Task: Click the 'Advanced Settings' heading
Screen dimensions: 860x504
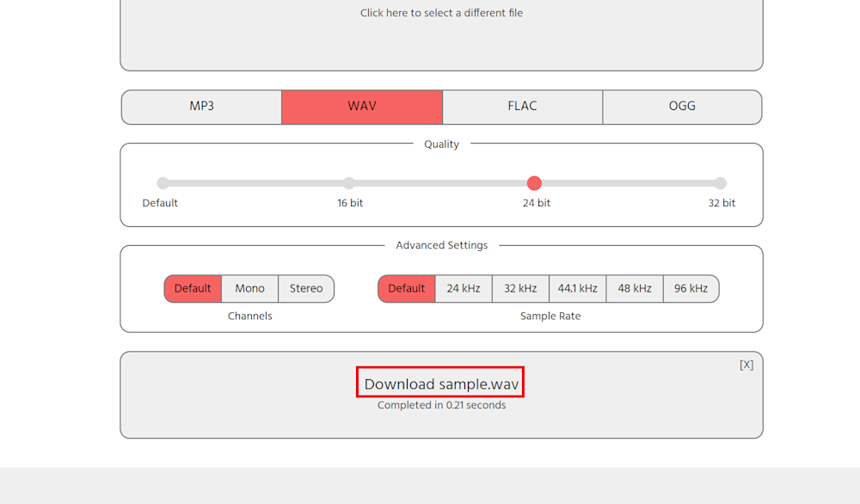Action: pos(441,245)
